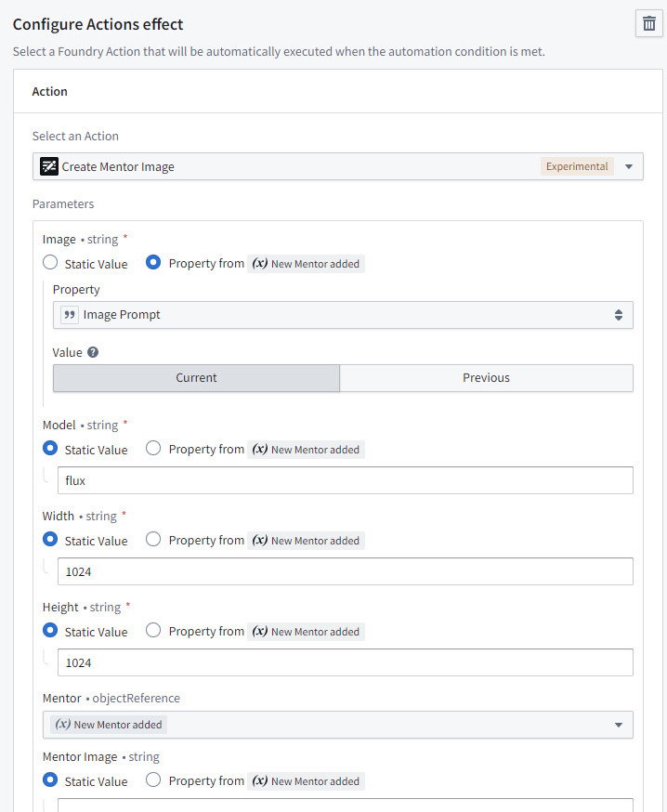Open the Select an Action dropdown
This screenshot has width=667, height=812.
click(x=629, y=167)
